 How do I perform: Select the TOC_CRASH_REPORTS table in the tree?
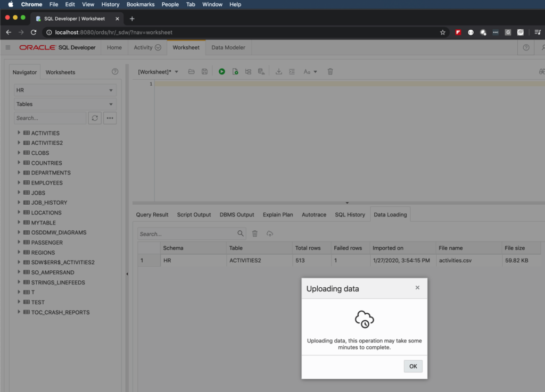[61, 312]
